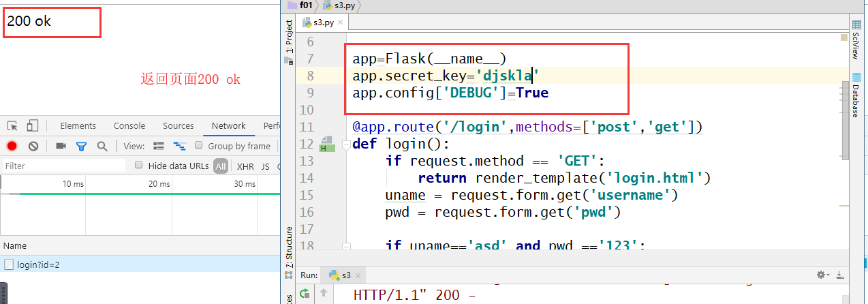Place cursor on app.config['DEBUG'] line

point(450,93)
